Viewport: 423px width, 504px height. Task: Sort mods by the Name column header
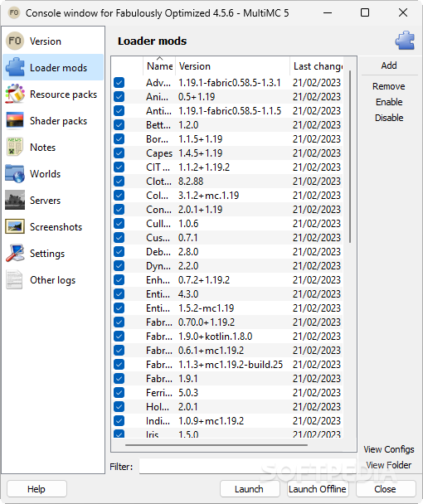point(159,66)
